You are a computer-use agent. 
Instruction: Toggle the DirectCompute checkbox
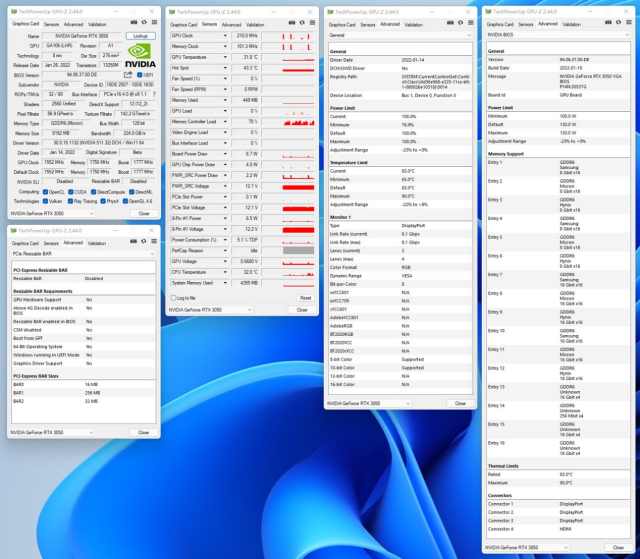[x=93, y=192]
